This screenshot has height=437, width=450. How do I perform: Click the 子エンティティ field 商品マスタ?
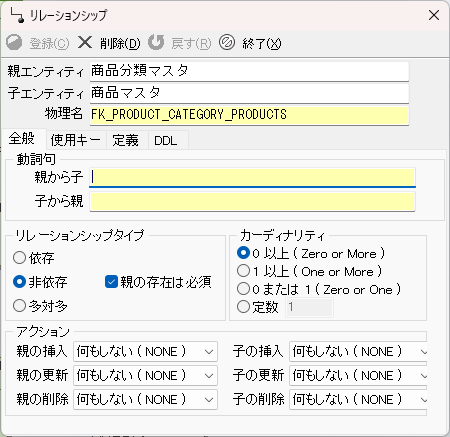[249, 93]
